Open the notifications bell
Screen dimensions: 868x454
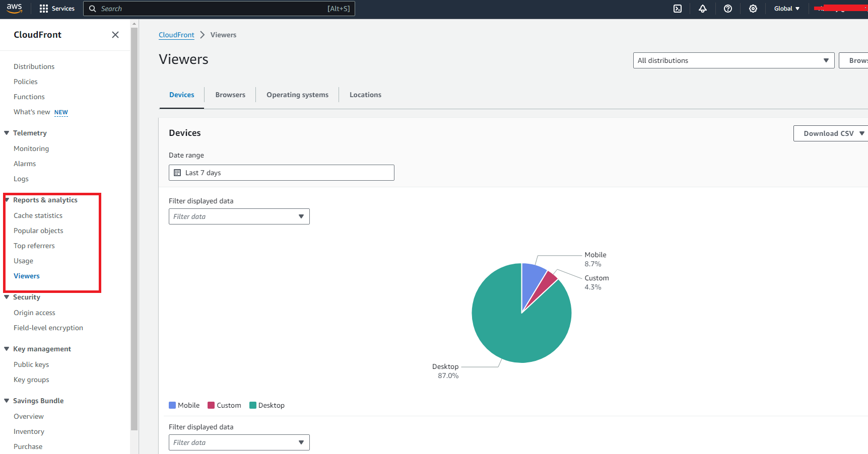click(703, 9)
